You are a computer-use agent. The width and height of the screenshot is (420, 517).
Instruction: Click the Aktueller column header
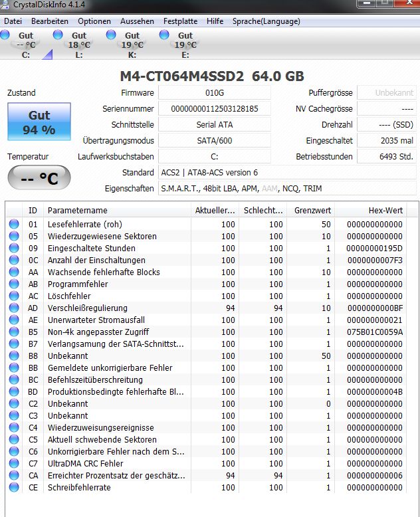(215, 211)
